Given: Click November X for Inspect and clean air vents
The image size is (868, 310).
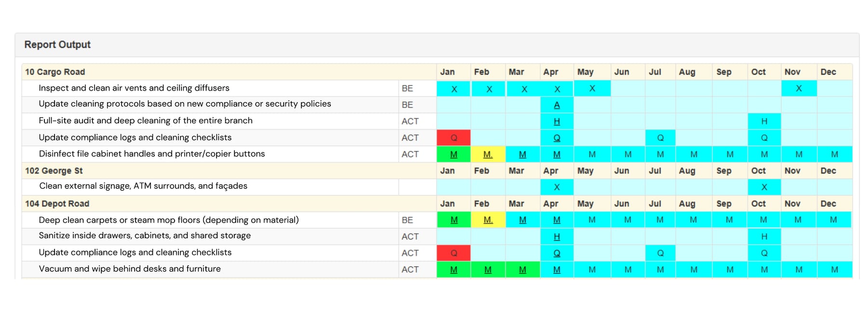Looking at the screenshot, I should point(799,89).
